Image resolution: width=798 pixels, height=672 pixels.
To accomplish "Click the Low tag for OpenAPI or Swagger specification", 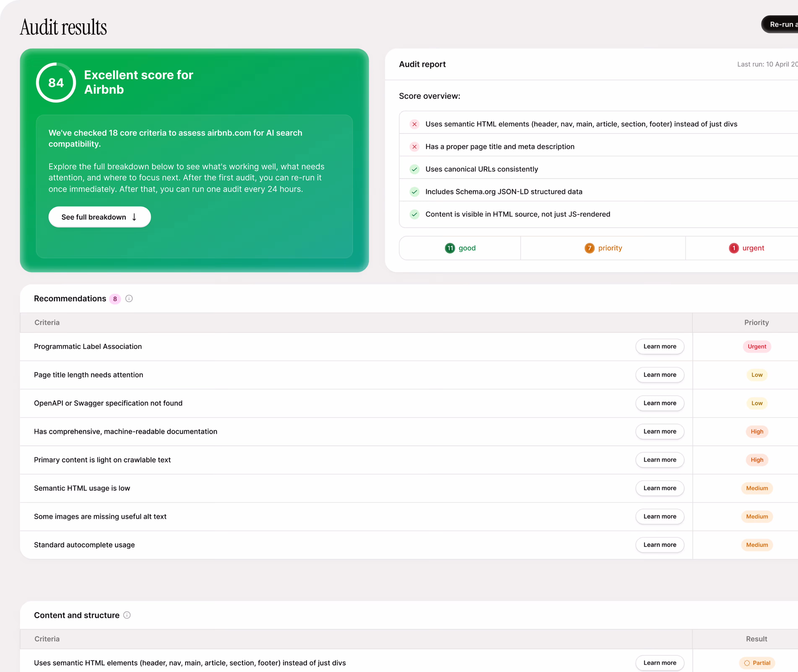I will [756, 403].
